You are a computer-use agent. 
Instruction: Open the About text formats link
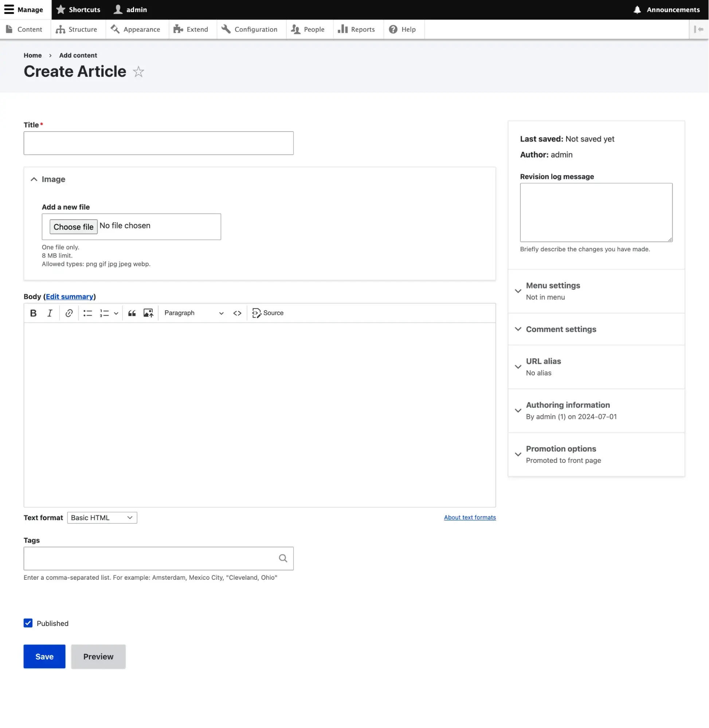[470, 518]
